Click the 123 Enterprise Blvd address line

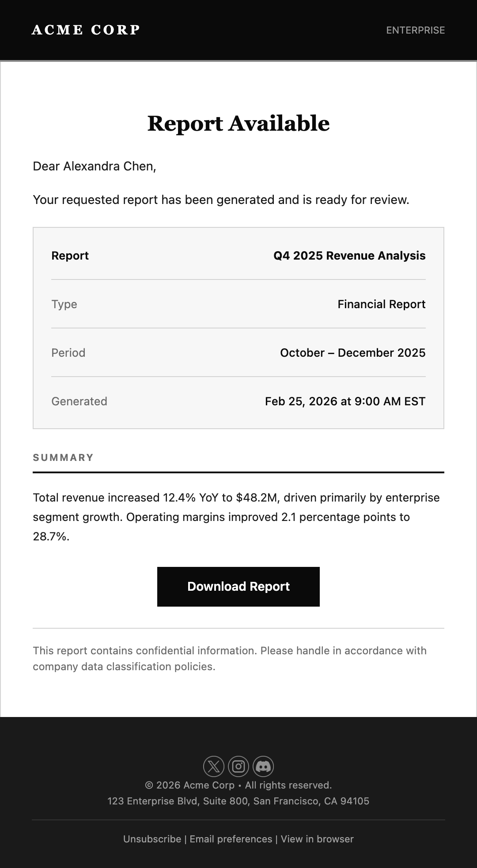pos(238,801)
